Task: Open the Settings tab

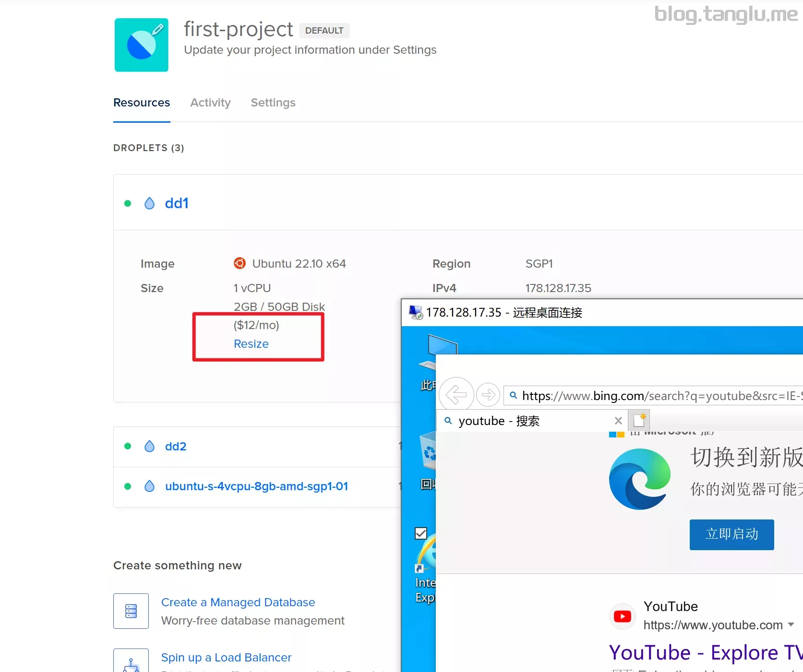Action: (273, 103)
